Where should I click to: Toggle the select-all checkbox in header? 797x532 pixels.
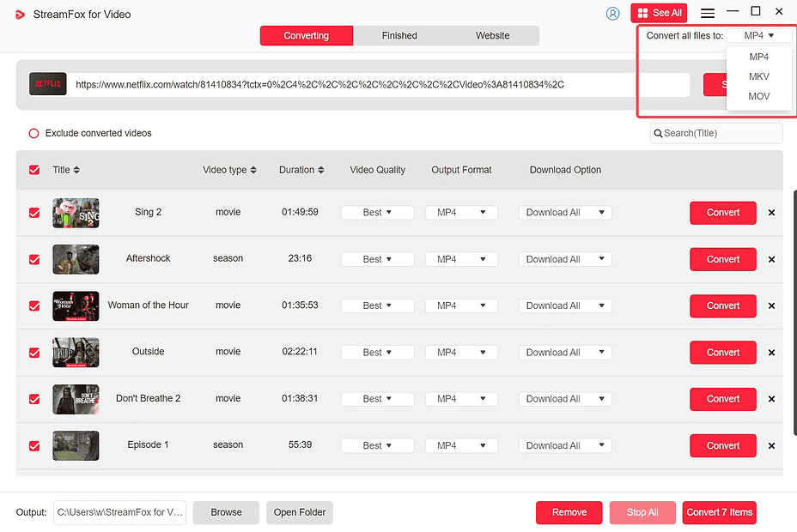pos(34,170)
